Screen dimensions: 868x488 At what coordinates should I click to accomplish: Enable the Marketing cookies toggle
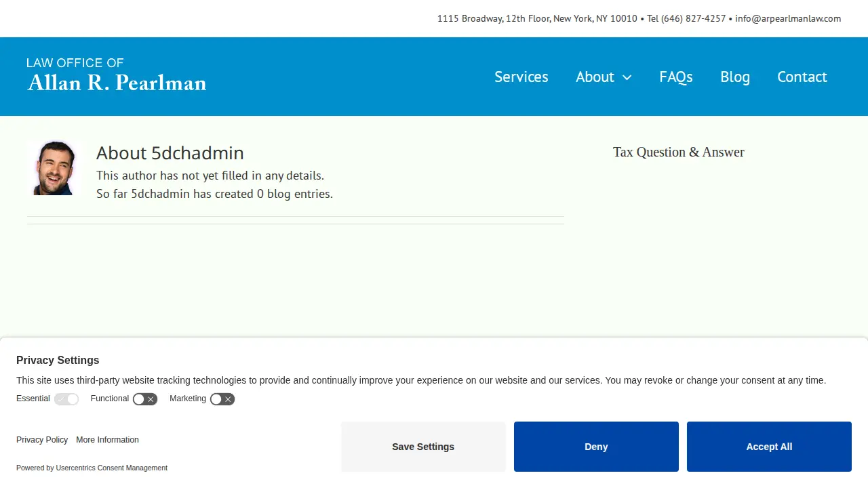coord(222,399)
